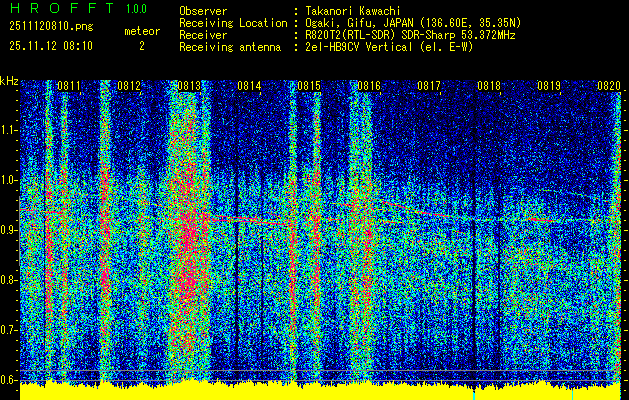Click the 0815 time marker

pyautogui.click(x=308, y=86)
